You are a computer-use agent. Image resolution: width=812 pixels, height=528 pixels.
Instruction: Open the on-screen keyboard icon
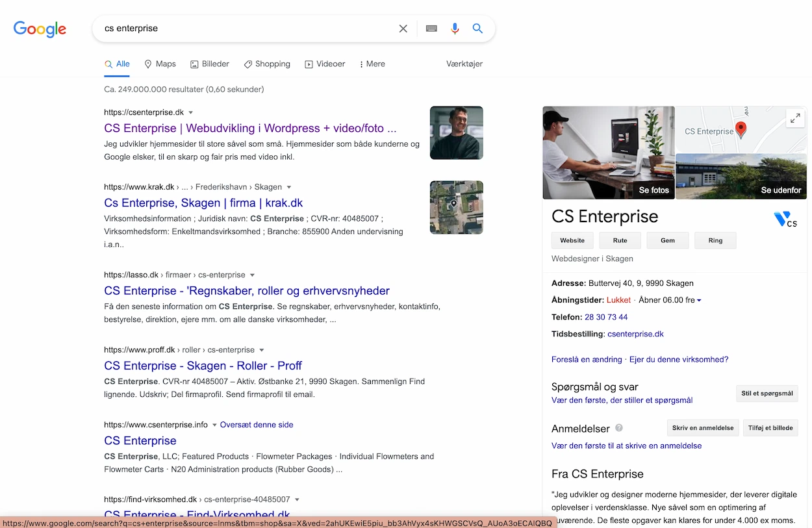tap(431, 29)
